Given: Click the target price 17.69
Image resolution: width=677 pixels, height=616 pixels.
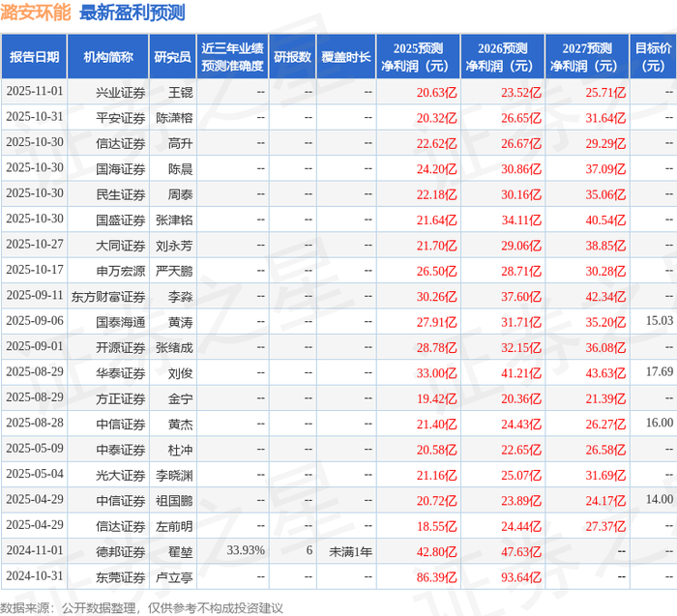Looking at the screenshot, I should (x=660, y=371).
